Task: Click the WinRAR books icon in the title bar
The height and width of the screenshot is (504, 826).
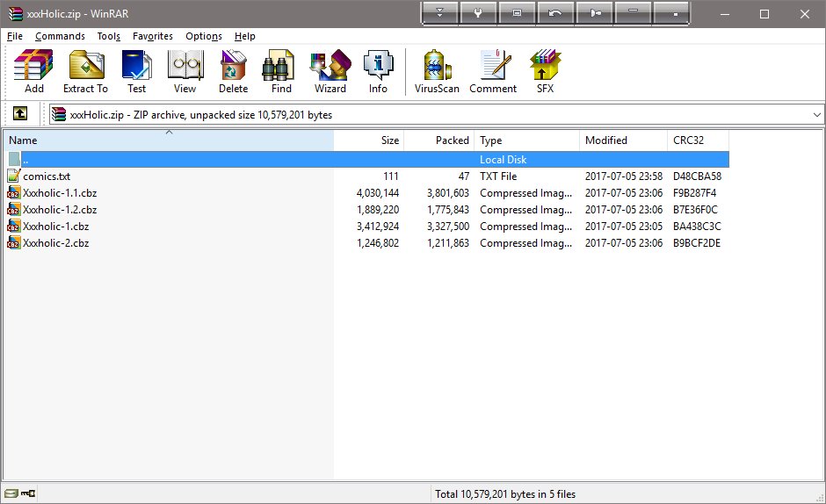Action: click(15, 14)
